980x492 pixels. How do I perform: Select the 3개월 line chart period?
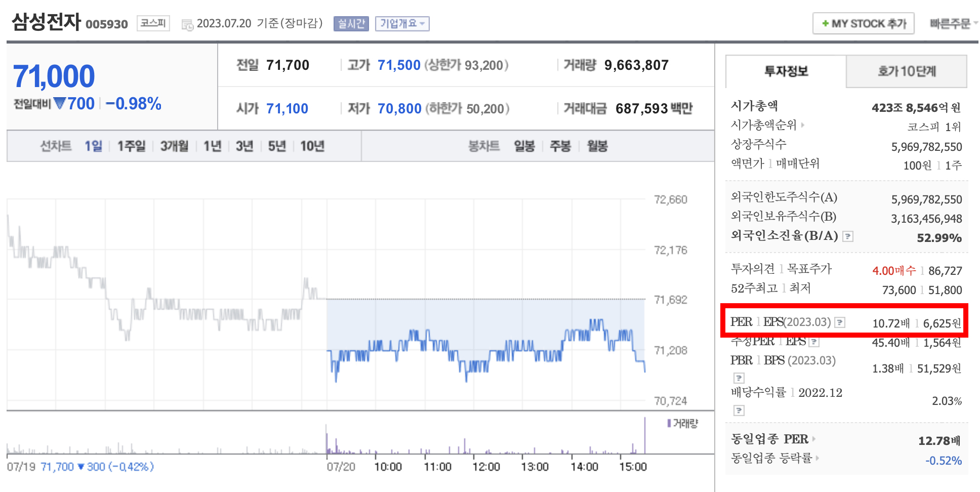click(x=174, y=146)
